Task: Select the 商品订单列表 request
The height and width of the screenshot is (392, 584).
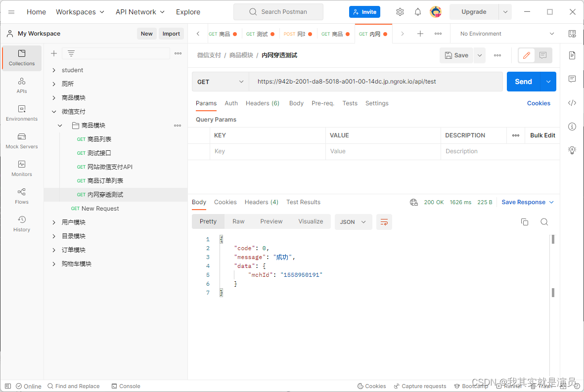Action: click(105, 181)
